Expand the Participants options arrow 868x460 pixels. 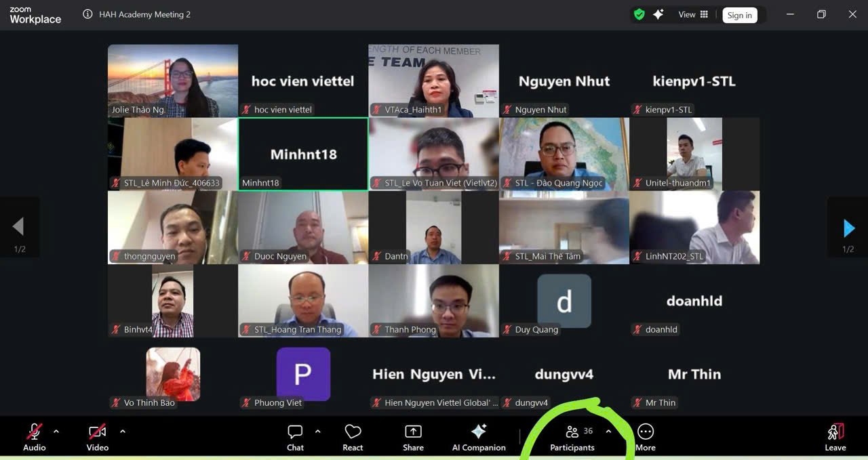[608, 431]
